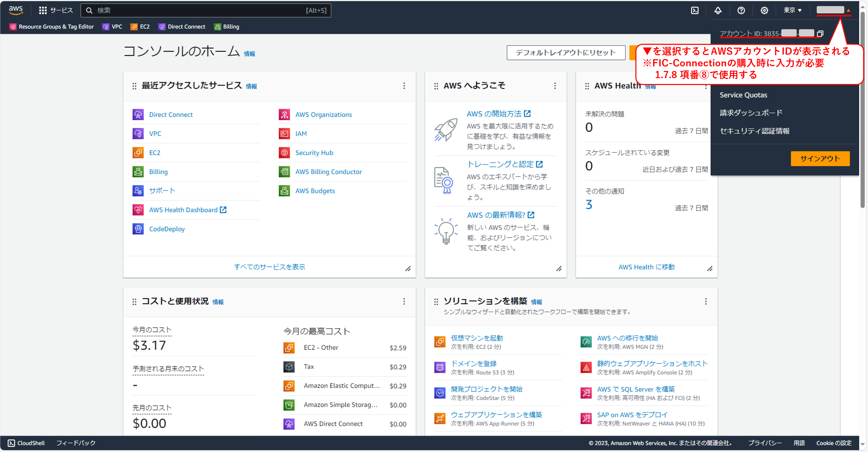868x452 pixels.
Task: Open the help question-mark icon
Action: [741, 11]
